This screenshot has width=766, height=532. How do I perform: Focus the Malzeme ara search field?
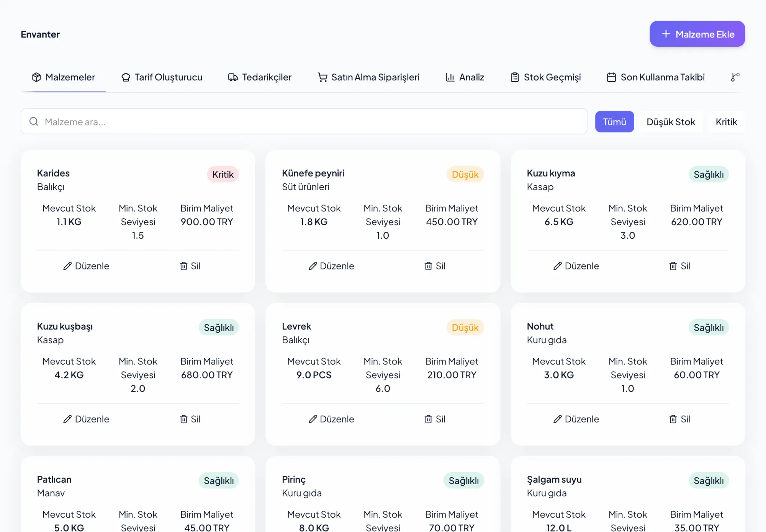pyautogui.click(x=304, y=121)
